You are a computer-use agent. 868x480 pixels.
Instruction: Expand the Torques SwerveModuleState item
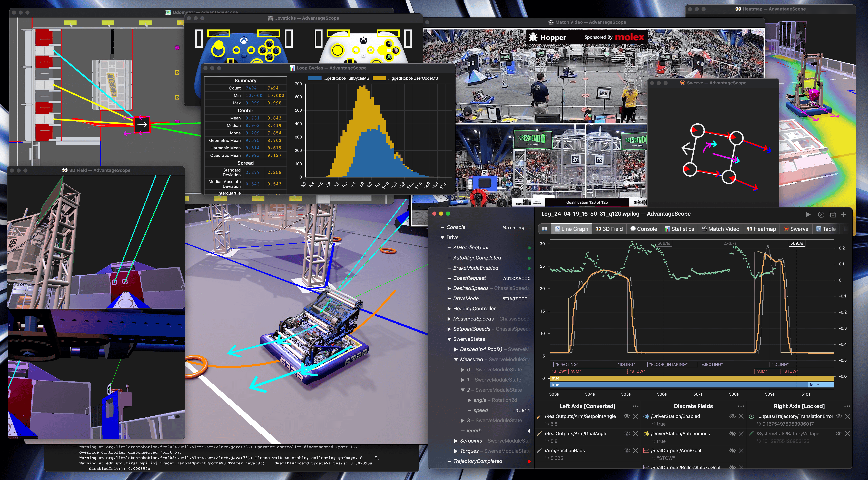456,451
